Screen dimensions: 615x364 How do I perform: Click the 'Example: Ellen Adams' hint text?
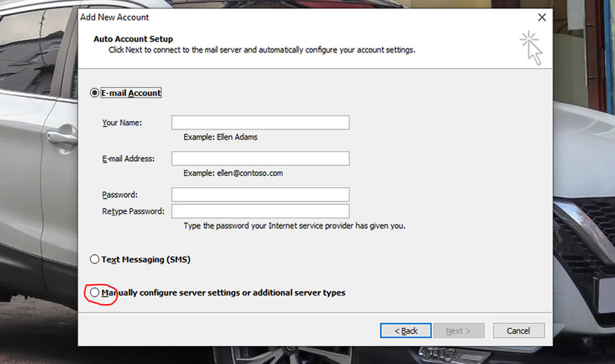(x=220, y=137)
